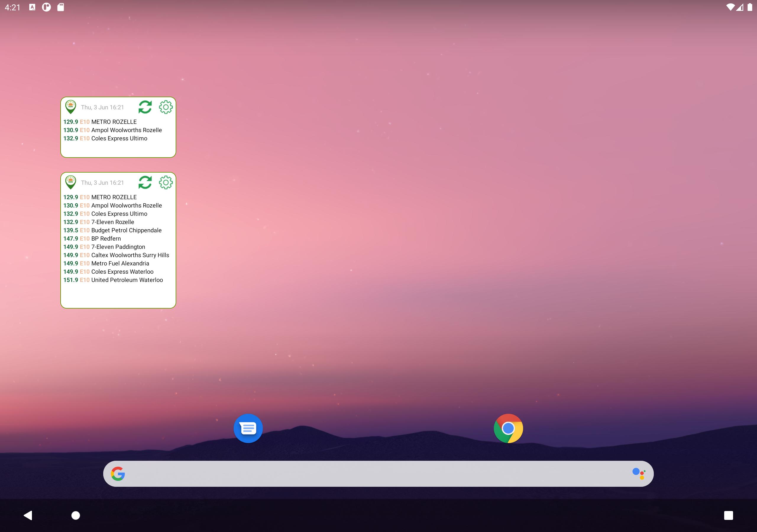Tap the Wi-Fi status icon
Image resolution: width=757 pixels, height=532 pixels.
[730, 7]
